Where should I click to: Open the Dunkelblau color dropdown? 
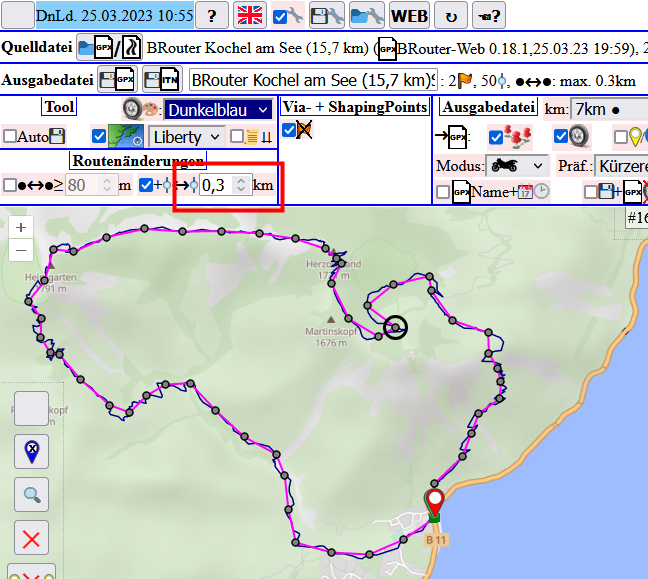(217, 110)
